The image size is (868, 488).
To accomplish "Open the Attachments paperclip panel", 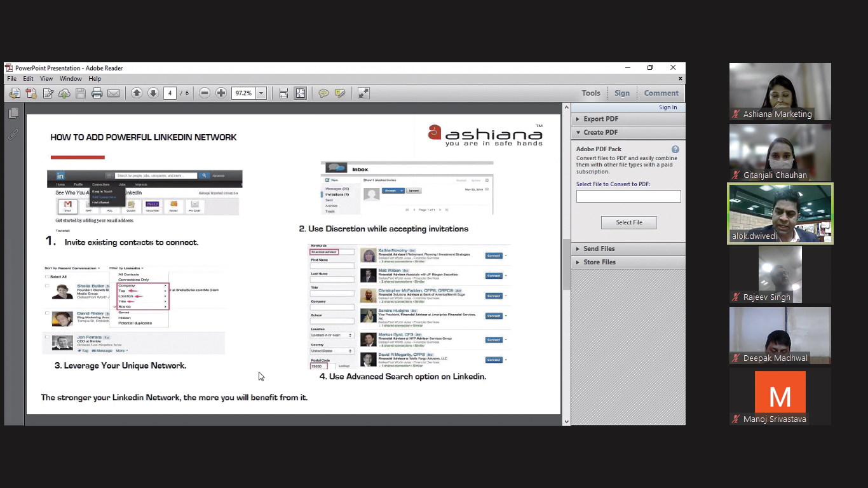I will click(13, 135).
